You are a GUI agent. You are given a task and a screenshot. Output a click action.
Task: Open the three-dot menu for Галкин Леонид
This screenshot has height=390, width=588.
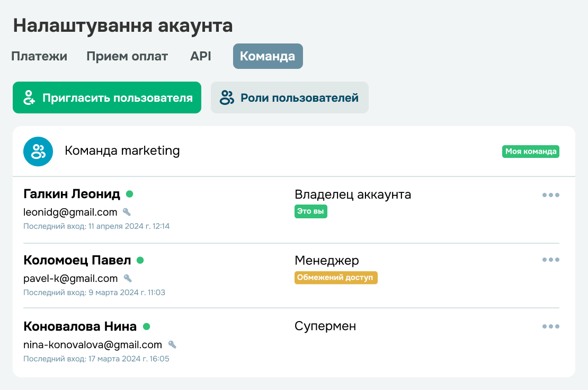coord(550,195)
